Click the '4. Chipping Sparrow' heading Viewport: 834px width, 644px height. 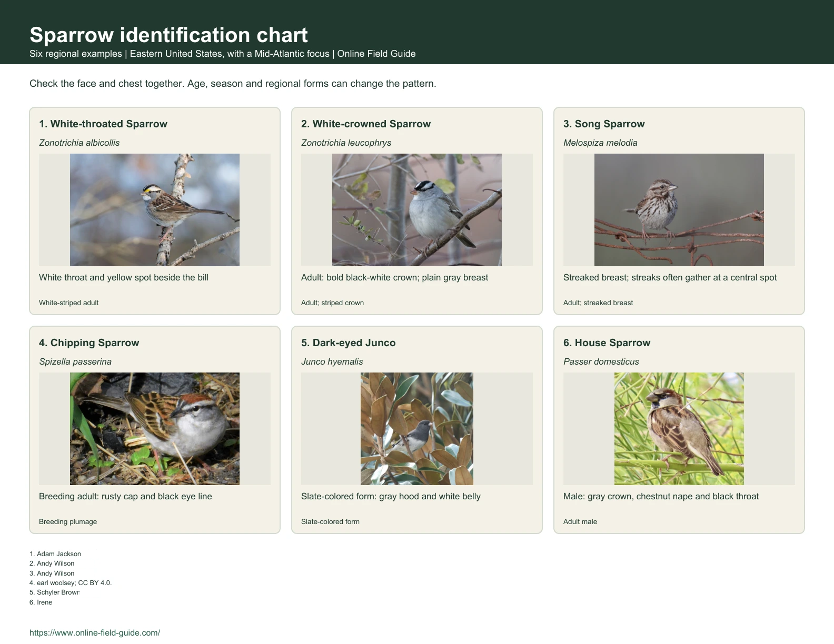89,343
